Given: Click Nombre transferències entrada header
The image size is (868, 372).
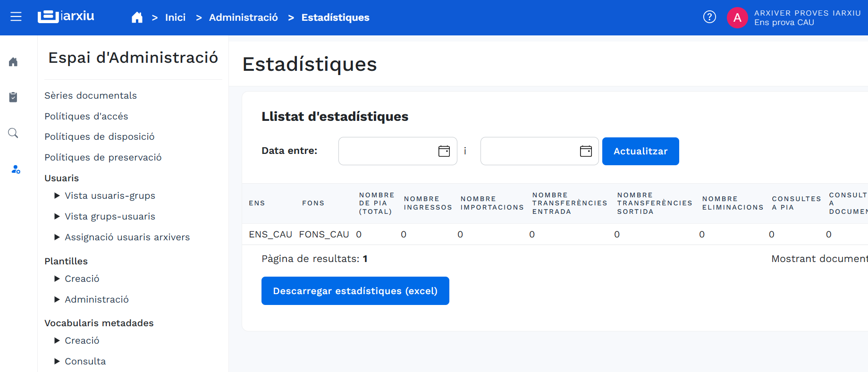Looking at the screenshot, I should (570, 203).
